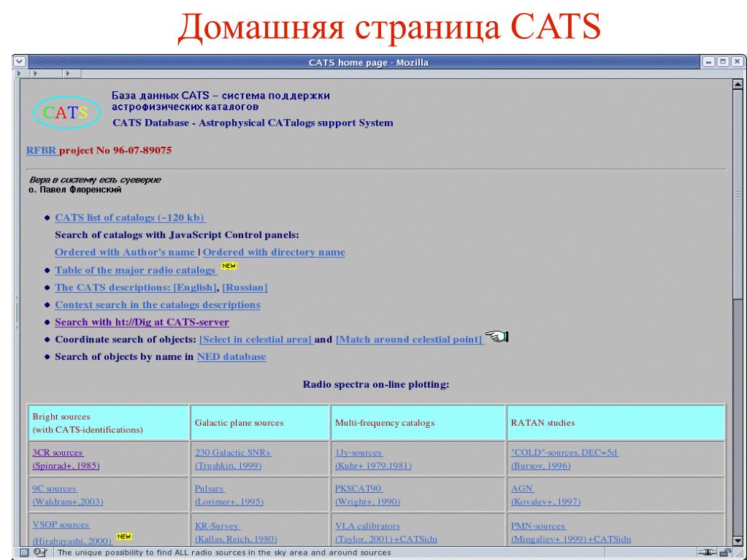Open AGN (Kovalev+, 1997) link
Image resolution: width=747 pixels, height=560 pixels.
(546, 495)
